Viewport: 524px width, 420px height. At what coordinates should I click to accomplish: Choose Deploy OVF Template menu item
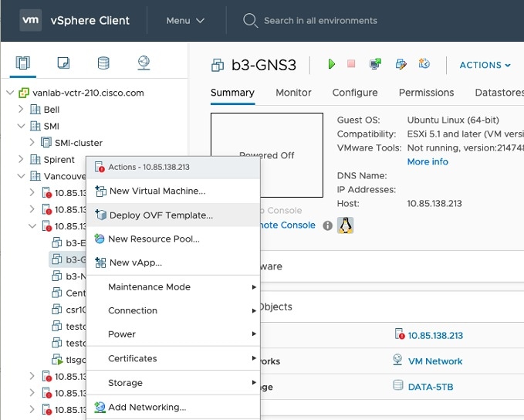click(x=173, y=215)
